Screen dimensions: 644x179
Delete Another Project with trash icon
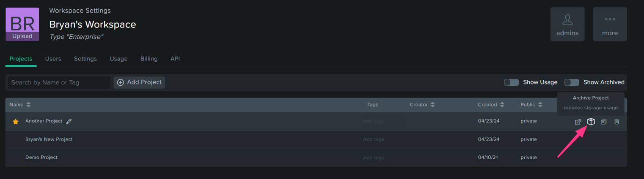click(616, 122)
